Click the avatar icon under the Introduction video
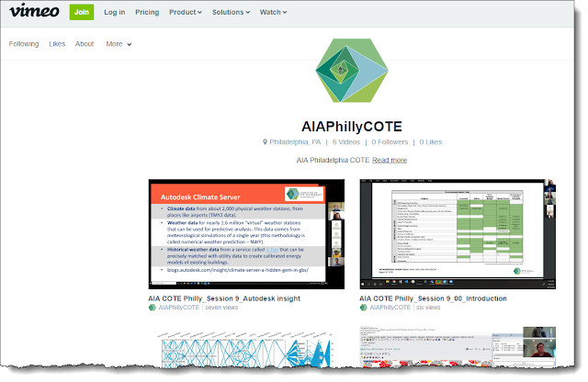 [x=364, y=308]
